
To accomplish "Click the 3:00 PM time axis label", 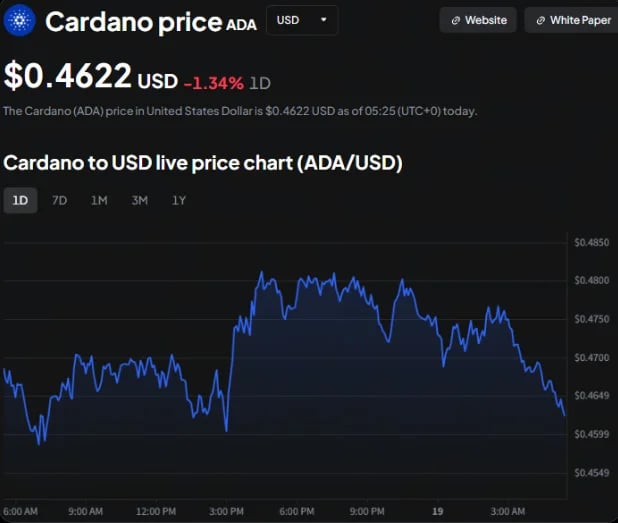I will click(x=226, y=512).
